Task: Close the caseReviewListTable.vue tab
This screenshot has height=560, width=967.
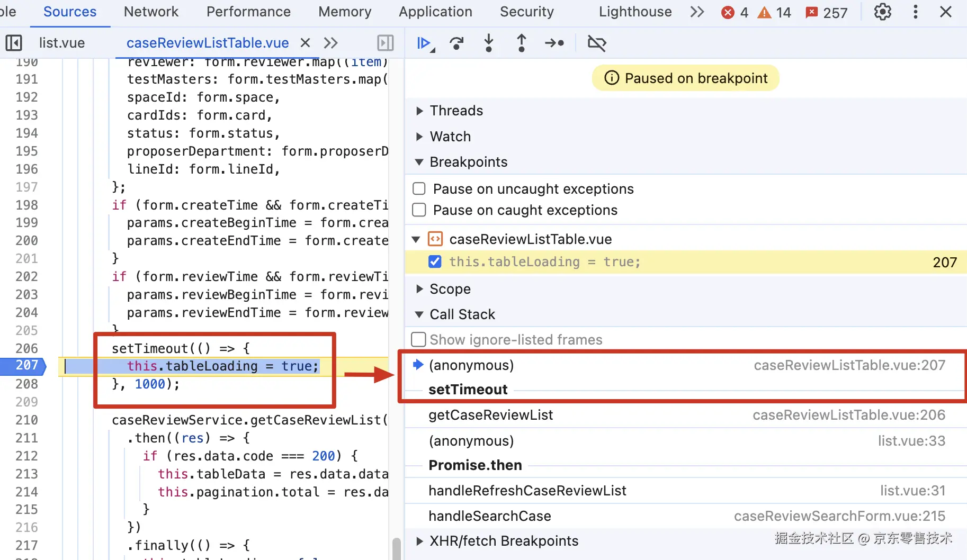Action: 305,43
